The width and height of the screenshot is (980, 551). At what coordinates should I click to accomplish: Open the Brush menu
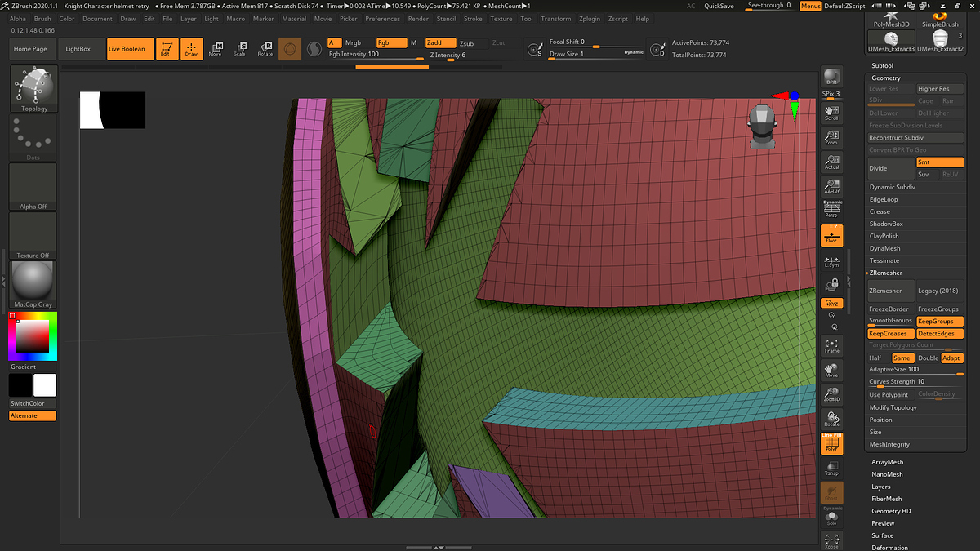pyautogui.click(x=42, y=18)
